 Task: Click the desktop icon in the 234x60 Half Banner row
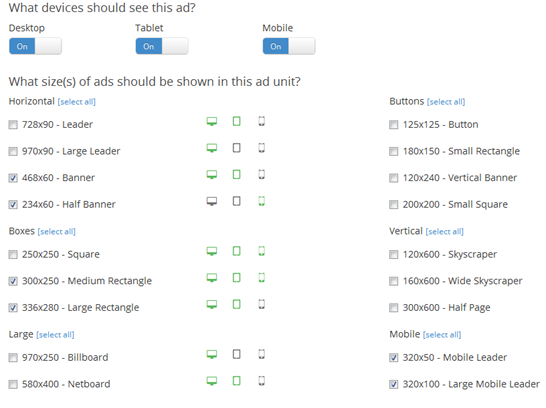point(212,201)
